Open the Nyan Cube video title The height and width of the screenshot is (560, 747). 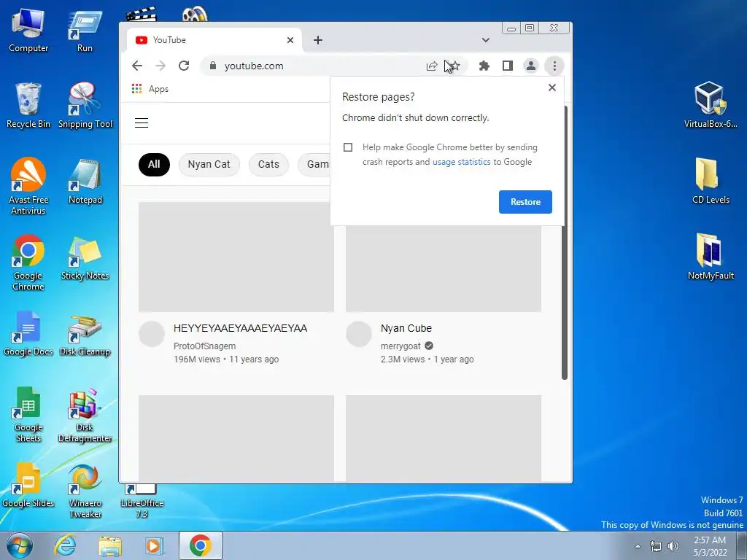click(406, 328)
